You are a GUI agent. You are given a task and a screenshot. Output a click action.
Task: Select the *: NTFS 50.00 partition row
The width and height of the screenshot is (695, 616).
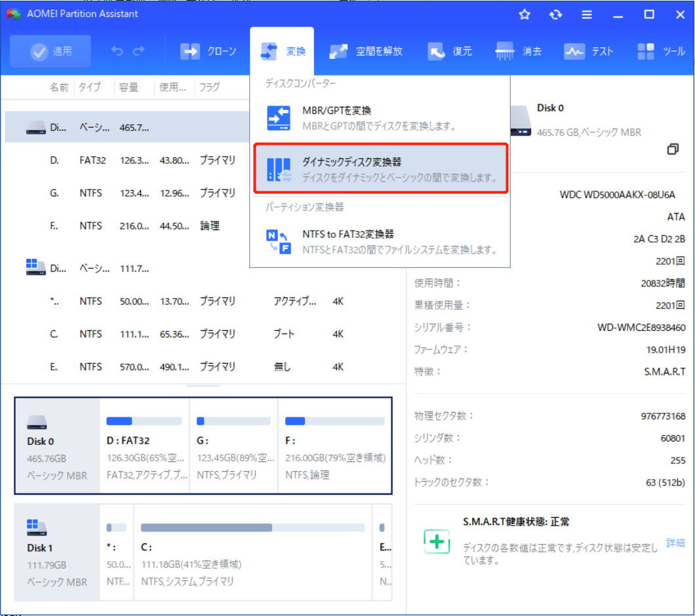(204, 301)
